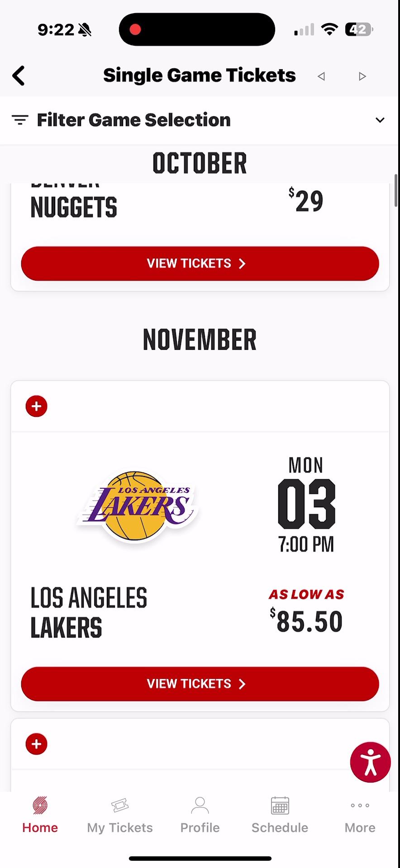Tap the filter lines icon
This screenshot has height=868, width=400.
coord(20,120)
